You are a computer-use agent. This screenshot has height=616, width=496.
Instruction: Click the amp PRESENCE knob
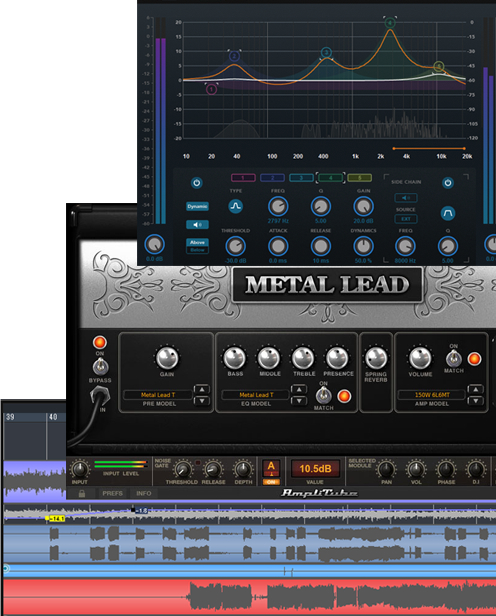tap(337, 358)
